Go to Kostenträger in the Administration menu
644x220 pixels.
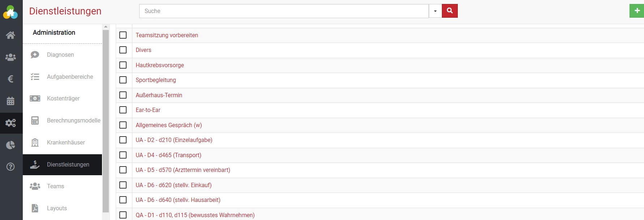(63, 98)
